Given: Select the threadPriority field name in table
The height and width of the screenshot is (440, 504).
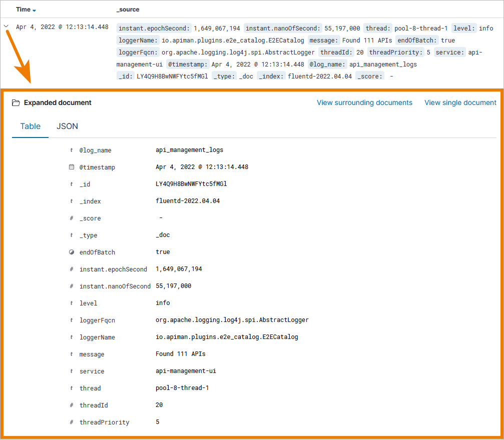Looking at the screenshot, I should [x=105, y=422].
